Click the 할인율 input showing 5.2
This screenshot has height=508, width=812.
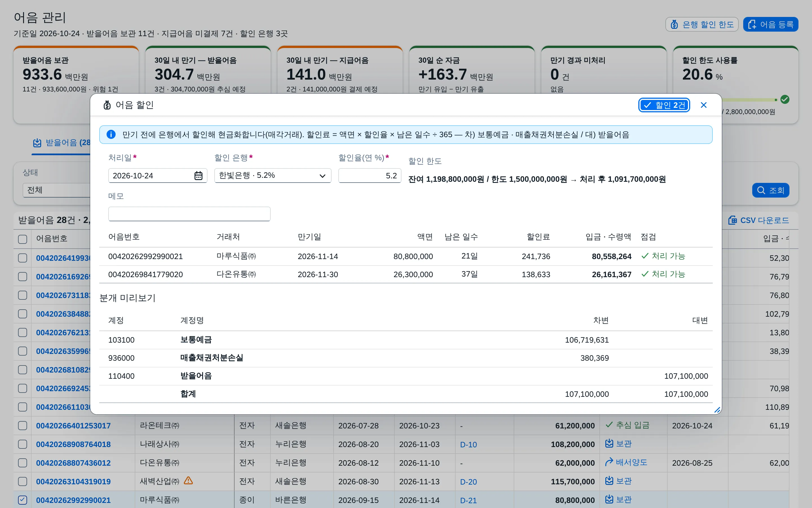click(369, 176)
